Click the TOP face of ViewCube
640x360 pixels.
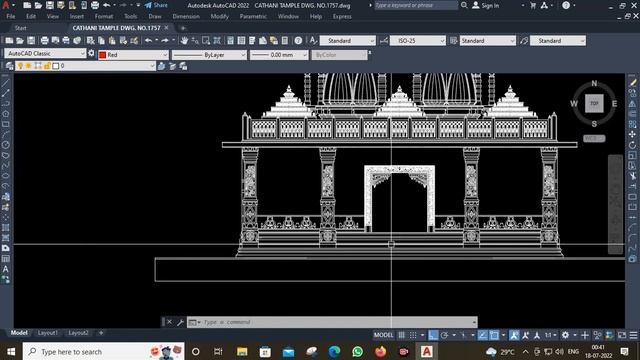pos(594,103)
